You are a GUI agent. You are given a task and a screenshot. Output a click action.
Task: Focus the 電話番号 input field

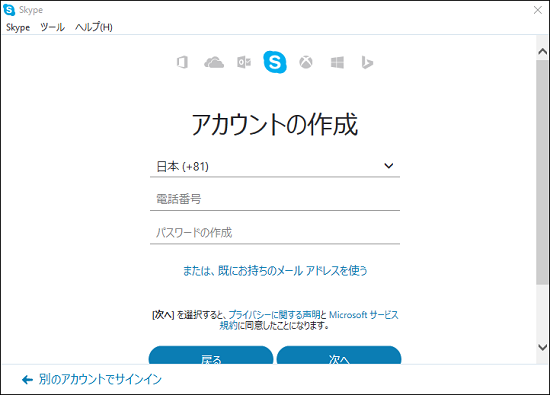pos(275,199)
